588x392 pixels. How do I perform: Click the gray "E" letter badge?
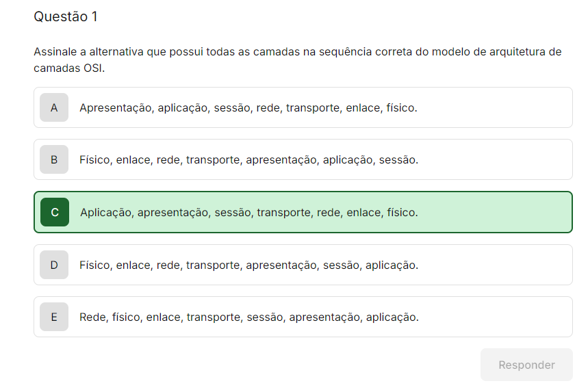click(x=54, y=317)
